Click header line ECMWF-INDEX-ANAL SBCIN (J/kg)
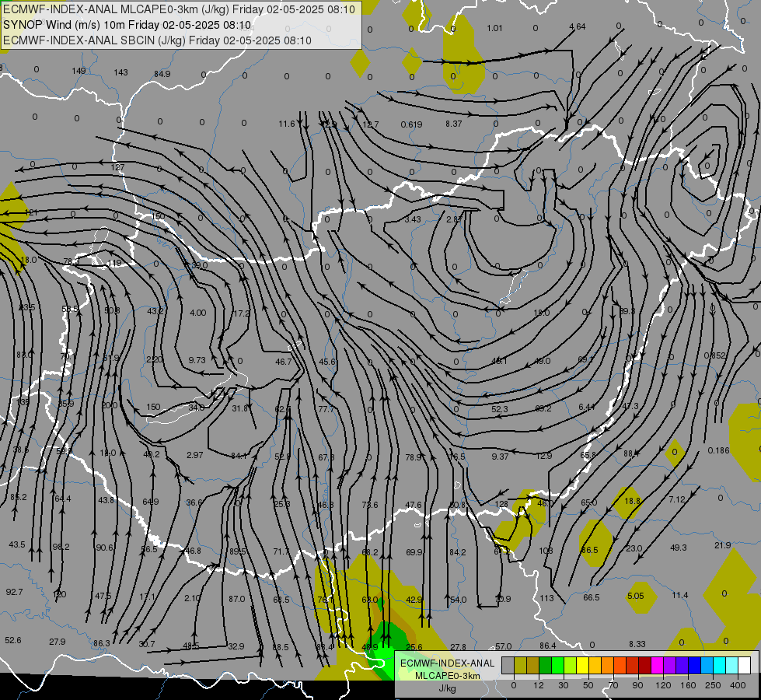761x700 pixels. point(157,40)
